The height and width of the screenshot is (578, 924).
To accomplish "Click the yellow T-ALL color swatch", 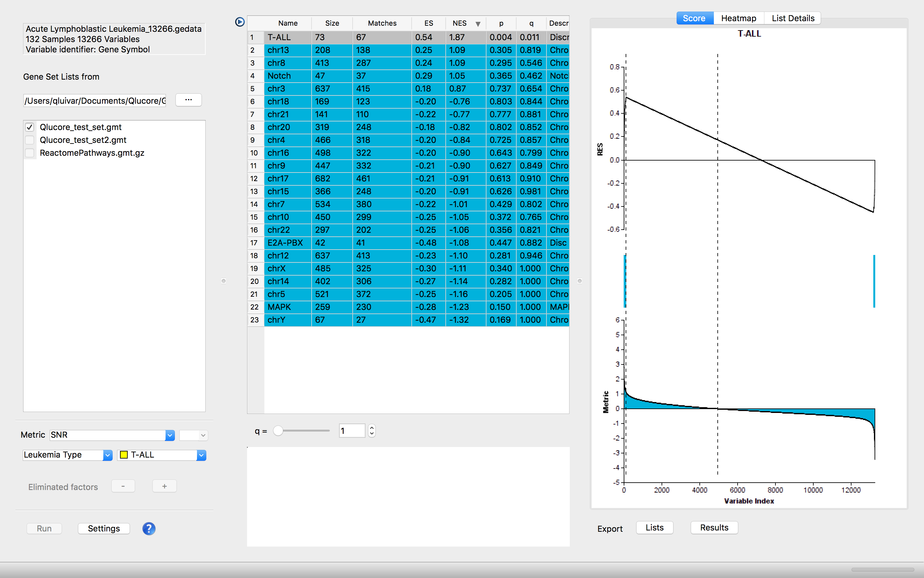I will [x=124, y=455].
